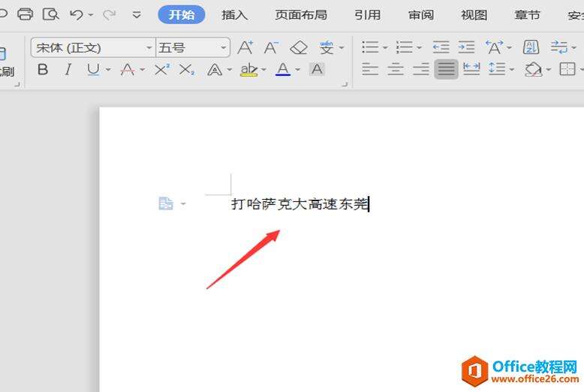Increase paragraph indent icon
Viewport: 584px width, 392px height.
coord(466,48)
